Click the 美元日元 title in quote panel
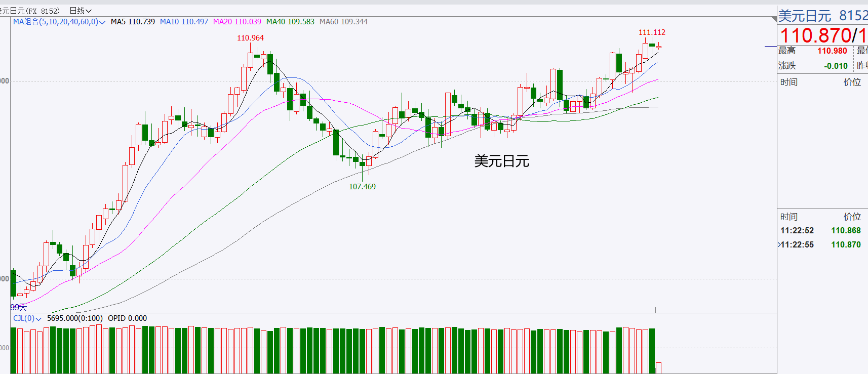Screen dimensions: 868x374 click(x=804, y=16)
